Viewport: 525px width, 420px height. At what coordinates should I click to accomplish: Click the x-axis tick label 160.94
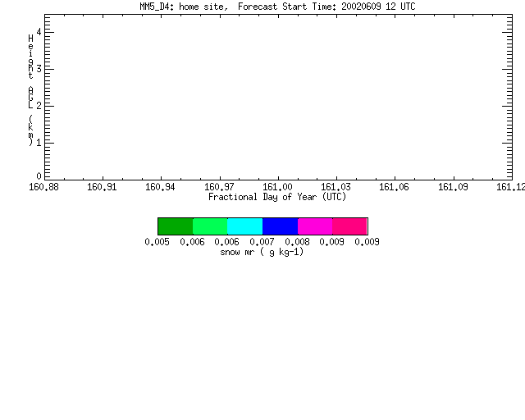coord(160,187)
